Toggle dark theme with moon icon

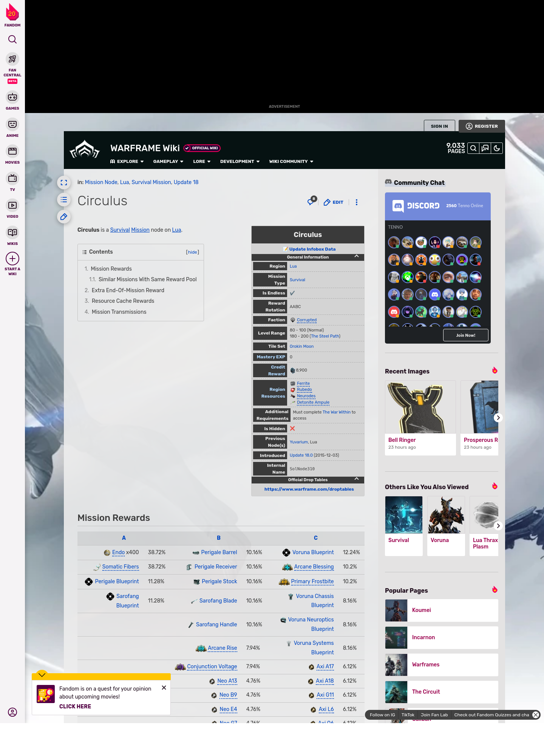[497, 148]
